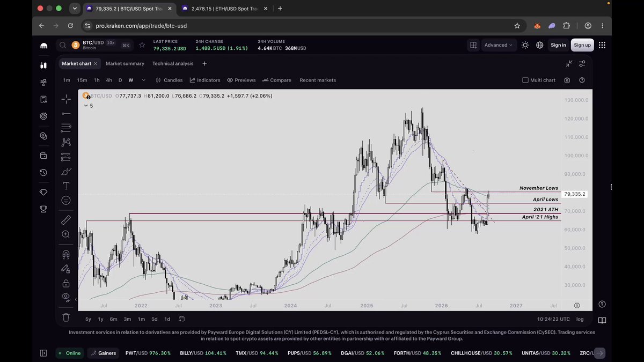This screenshot has width=644, height=362.
Task: Select the trend line drawing tool
Action: pos(66,113)
